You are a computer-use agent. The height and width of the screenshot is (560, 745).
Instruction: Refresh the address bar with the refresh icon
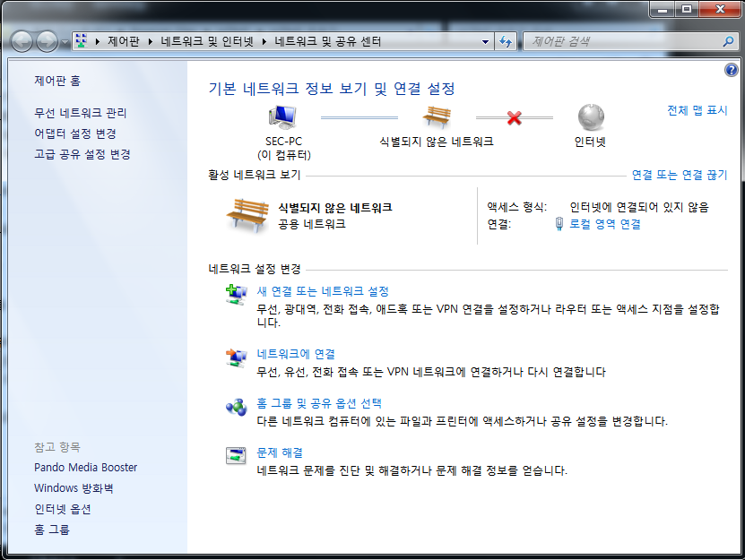pyautogui.click(x=505, y=42)
